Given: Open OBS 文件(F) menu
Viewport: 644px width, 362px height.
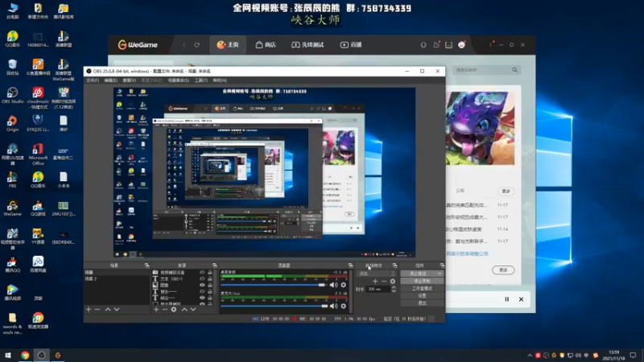Looking at the screenshot, I should tap(93, 80).
